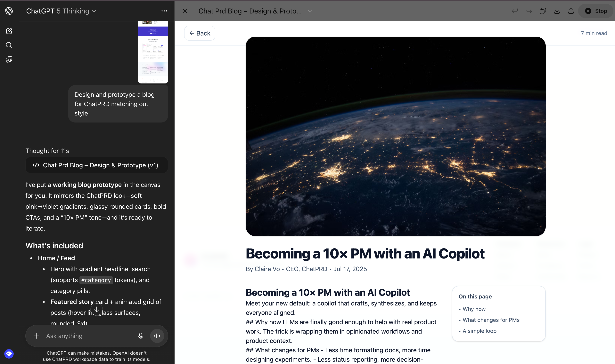Click the '7 min read' label
The height and width of the screenshot is (364, 615).
(x=594, y=33)
